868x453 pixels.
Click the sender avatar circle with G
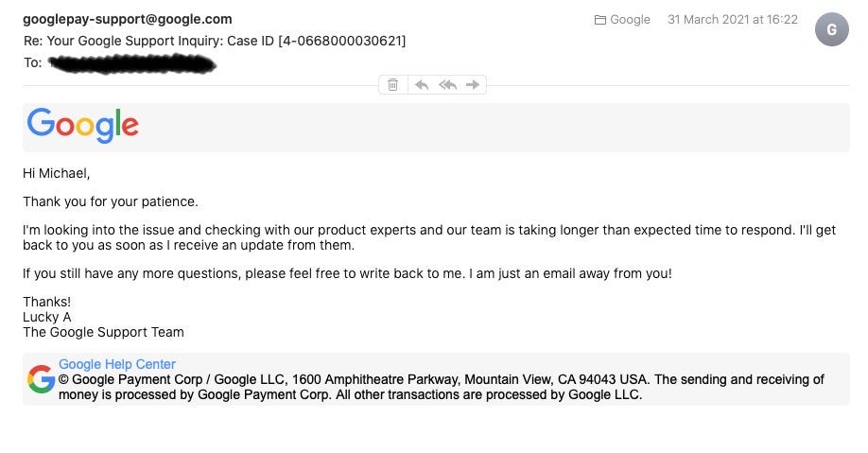(x=831, y=29)
